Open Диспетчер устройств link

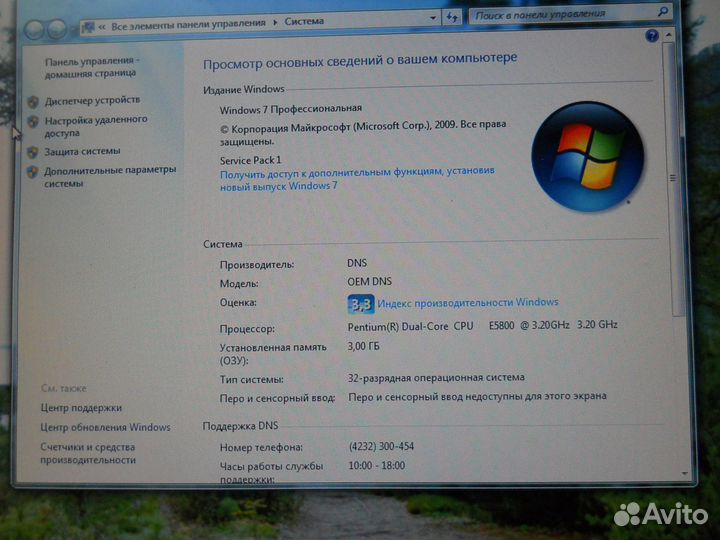pyautogui.click(x=92, y=100)
